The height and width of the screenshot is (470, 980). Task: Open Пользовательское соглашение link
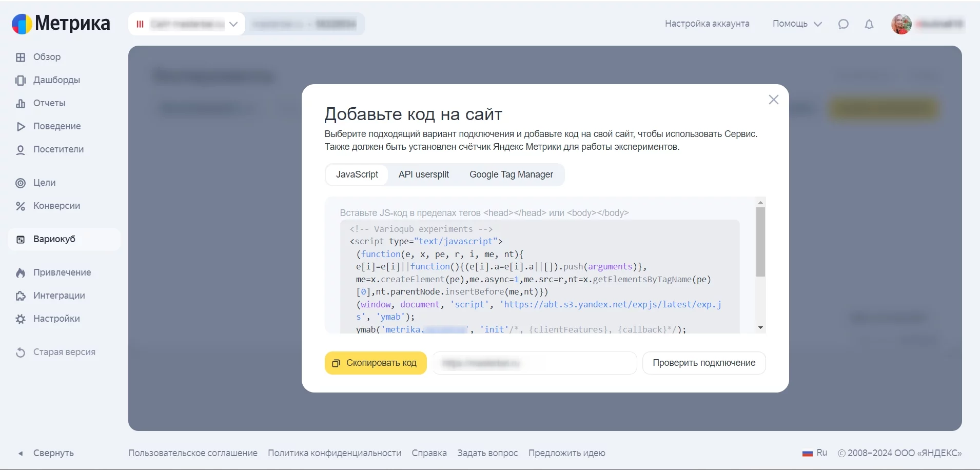[x=193, y=453]
